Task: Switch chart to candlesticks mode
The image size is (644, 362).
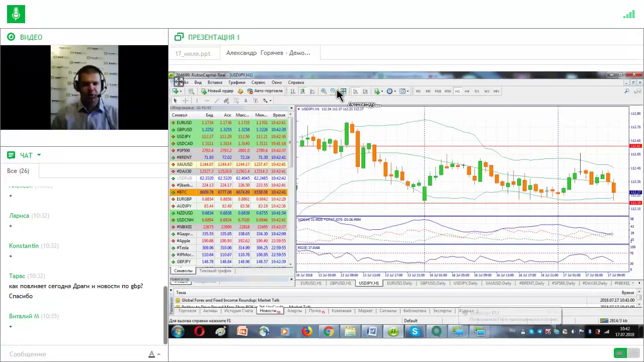Action: pos(303,91)
